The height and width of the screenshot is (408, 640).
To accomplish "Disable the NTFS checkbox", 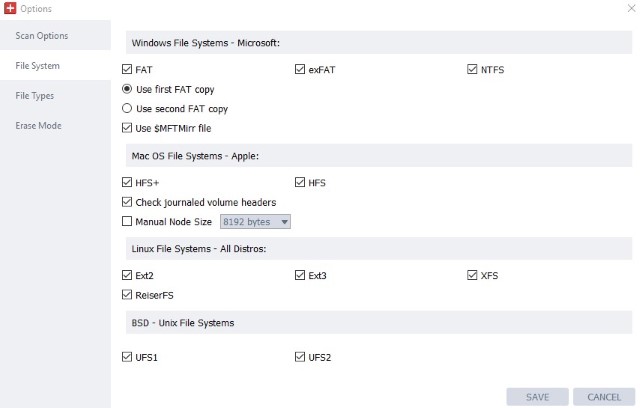I will tap(472, 70).
